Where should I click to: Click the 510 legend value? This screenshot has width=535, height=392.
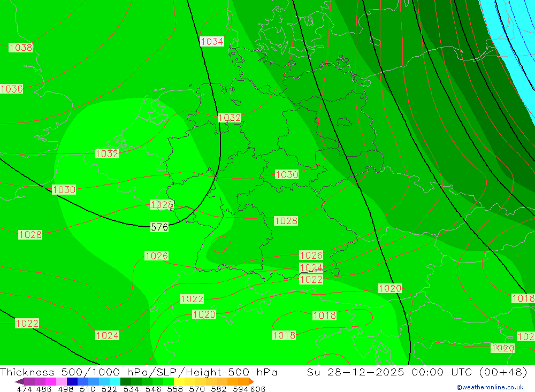click(87, 389)
